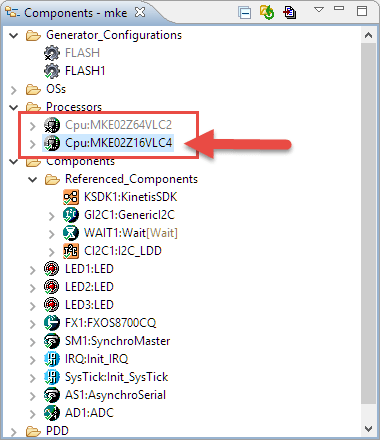Viewport: 380px width, 440px height.
Task: Select the Cpu:MKE02Z16VLC4 label
Action: (119, 143)
